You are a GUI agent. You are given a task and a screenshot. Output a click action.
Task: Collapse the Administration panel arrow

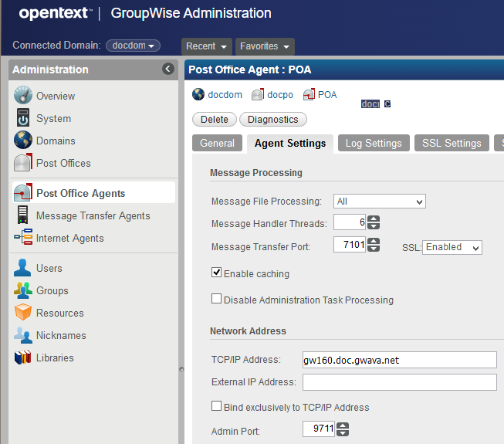tap(168, 69)
